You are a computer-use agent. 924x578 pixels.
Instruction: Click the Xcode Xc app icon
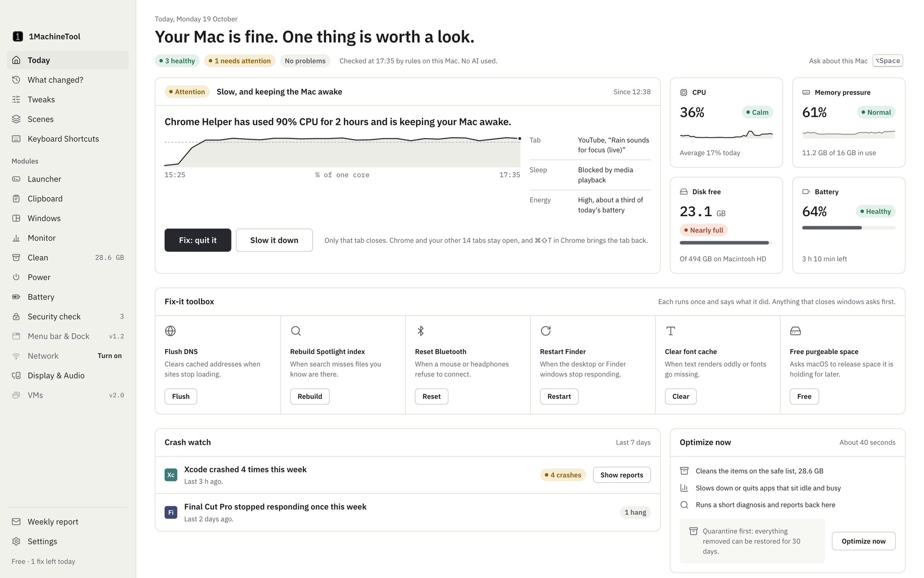[x=171, y=475]
